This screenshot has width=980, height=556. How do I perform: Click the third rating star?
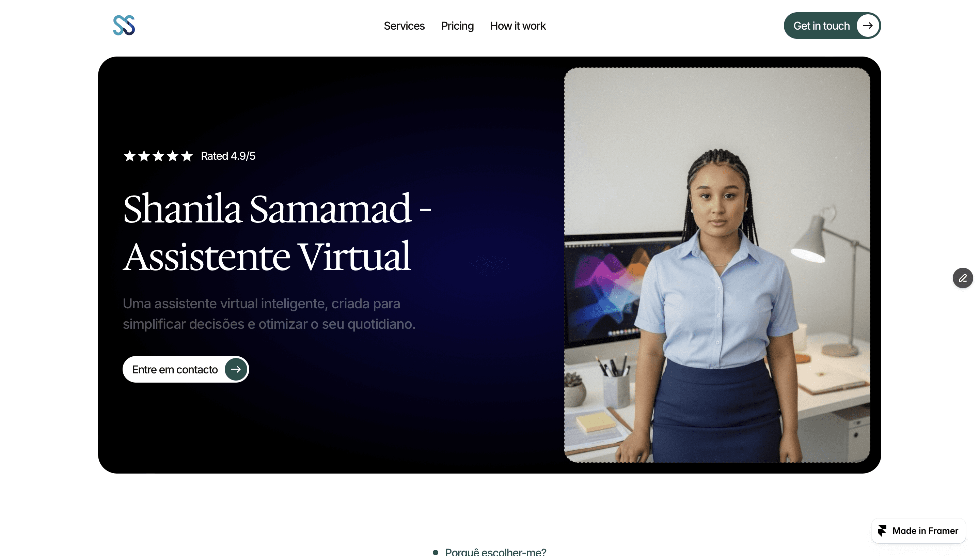pos(158,156)
